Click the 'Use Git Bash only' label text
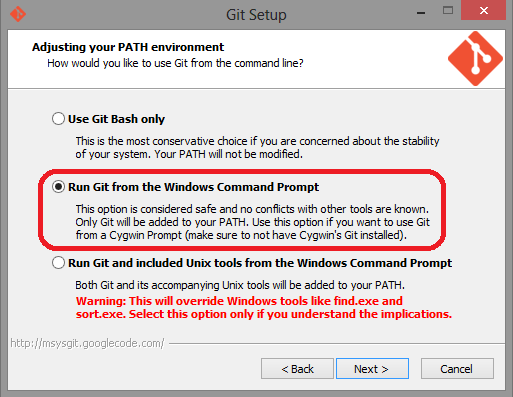This screenshot has height=397, width=513. (116, 119)
